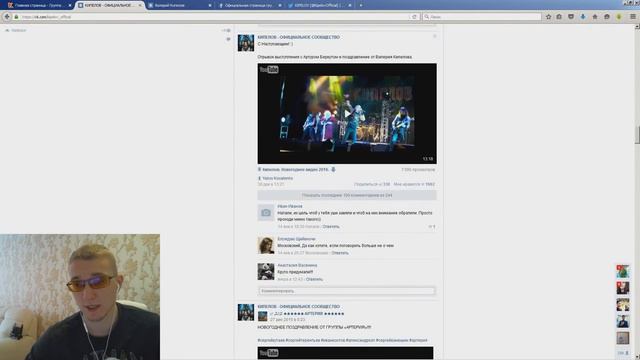
Task: Open Анастасия's panda avatar
Action: click(266, 271)
